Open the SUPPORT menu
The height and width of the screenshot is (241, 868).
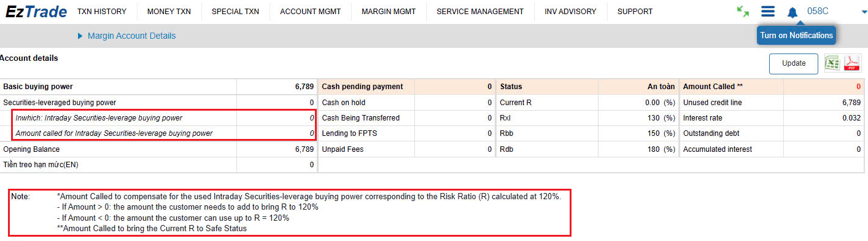tap(635, 11)
